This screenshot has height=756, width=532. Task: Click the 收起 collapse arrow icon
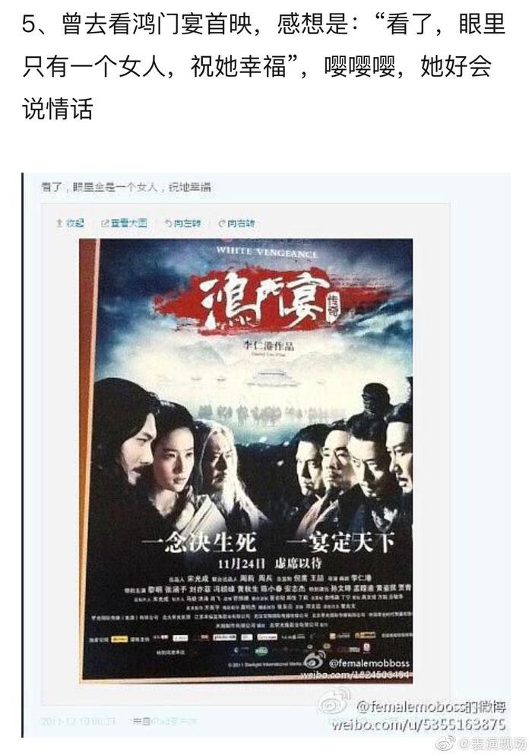click(59, 224)
